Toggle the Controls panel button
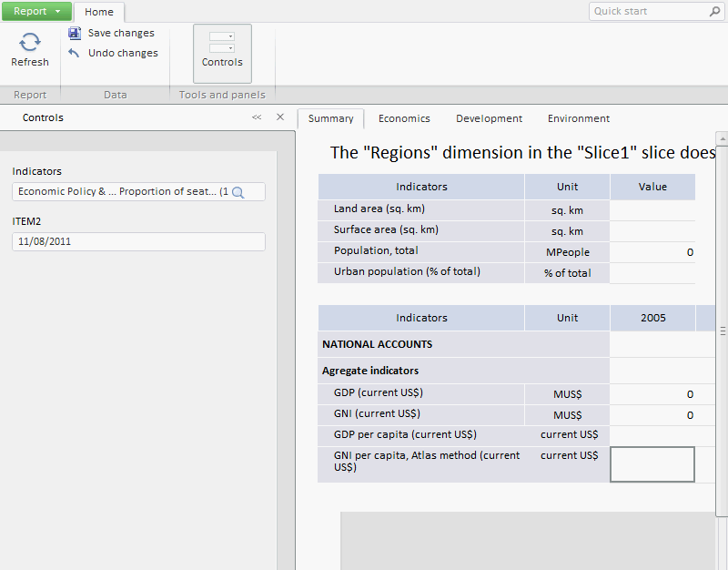Viewport: 728px width, 570px height. coord(222,54)
